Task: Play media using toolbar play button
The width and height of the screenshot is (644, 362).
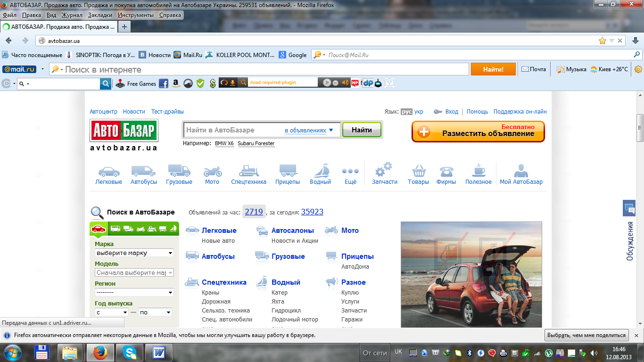Action: pos(327,82)
